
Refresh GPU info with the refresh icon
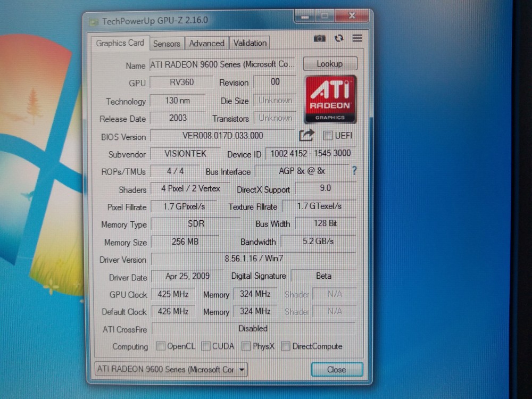[338, 38]
